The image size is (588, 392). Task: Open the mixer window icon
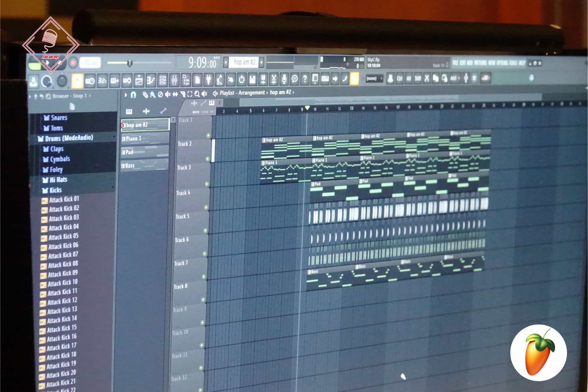coord(174,80)
